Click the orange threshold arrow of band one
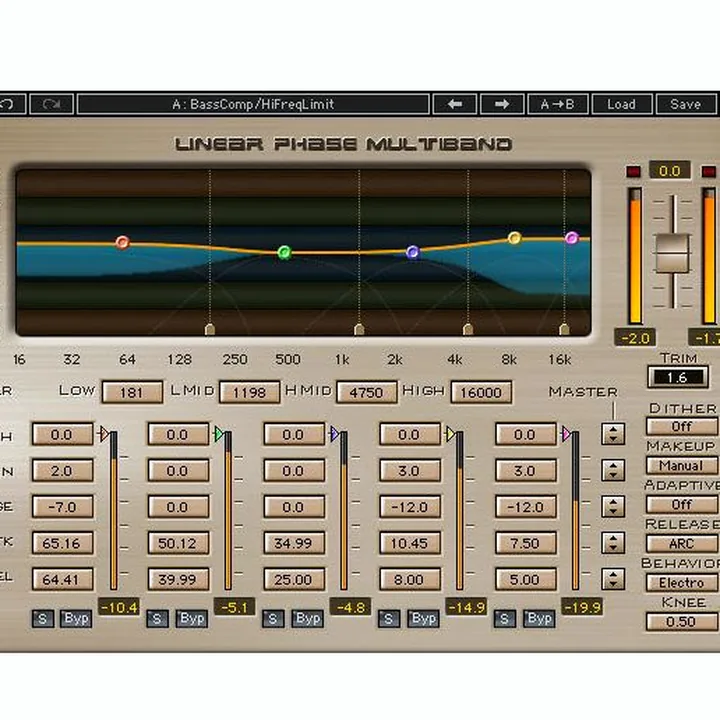The height and width of the screenshot is (720, 720). [104, 433]
